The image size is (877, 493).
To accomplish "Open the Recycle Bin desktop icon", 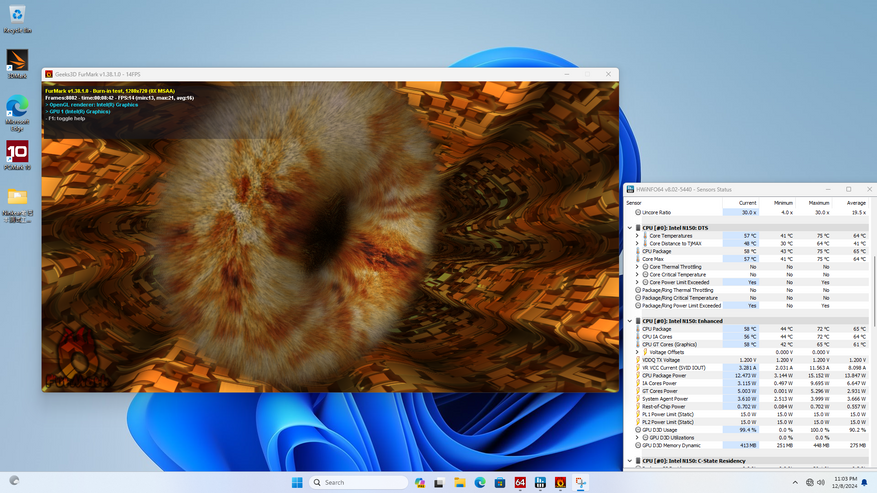I will tap(17, 17).
